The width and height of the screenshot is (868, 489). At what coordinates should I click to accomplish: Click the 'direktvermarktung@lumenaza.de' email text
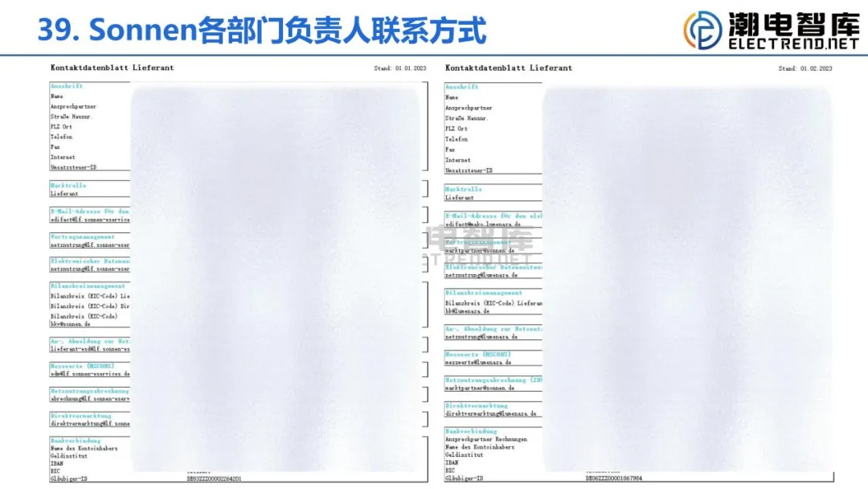pyautogui.click(x=490, y=413)
